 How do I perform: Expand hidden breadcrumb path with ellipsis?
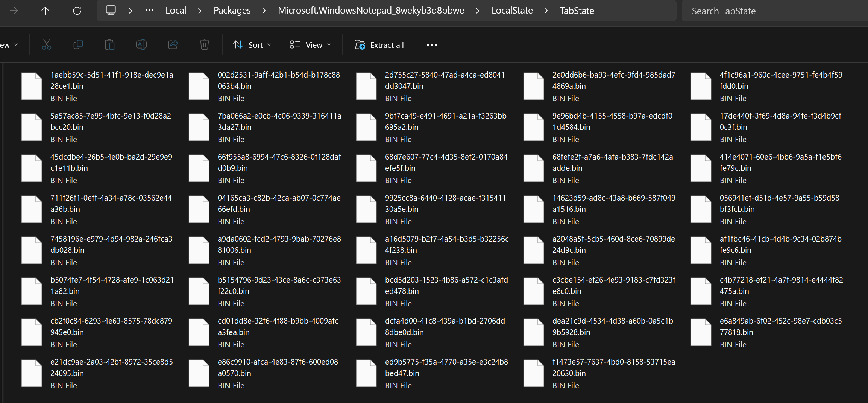pos(149,11)
